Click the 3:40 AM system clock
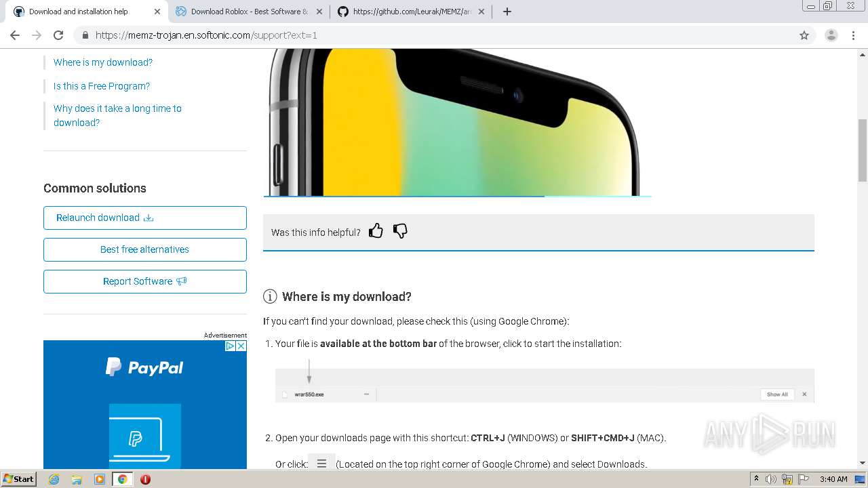The height and width of the screenshot is (488, 868). 833,479
